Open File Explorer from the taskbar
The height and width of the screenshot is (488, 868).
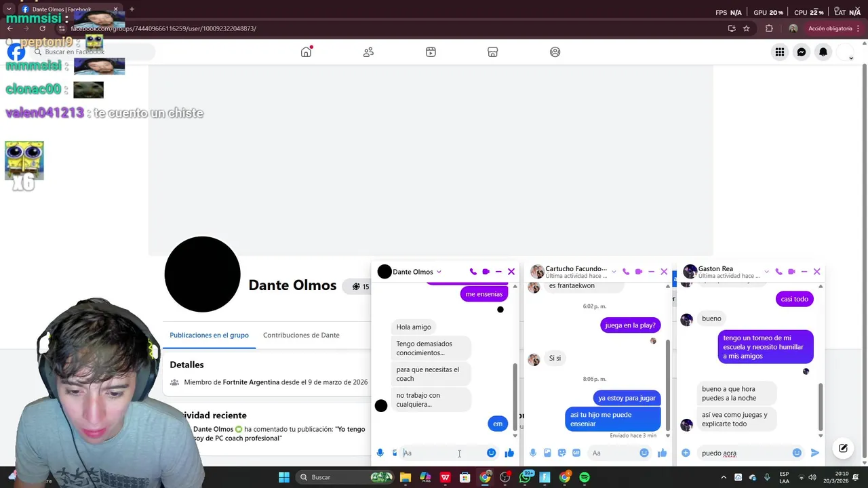pyautogui.click(x=406, y=477)
